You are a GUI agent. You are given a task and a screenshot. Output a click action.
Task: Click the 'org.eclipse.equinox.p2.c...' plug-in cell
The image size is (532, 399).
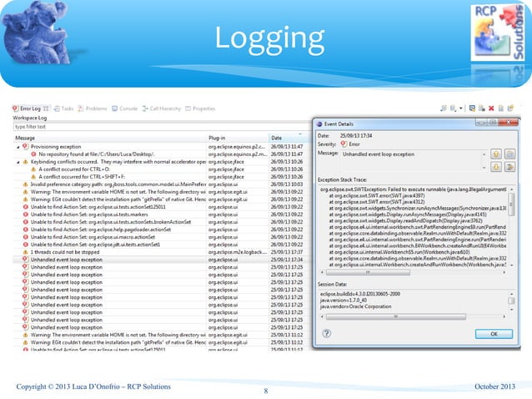tap(237, 147)
